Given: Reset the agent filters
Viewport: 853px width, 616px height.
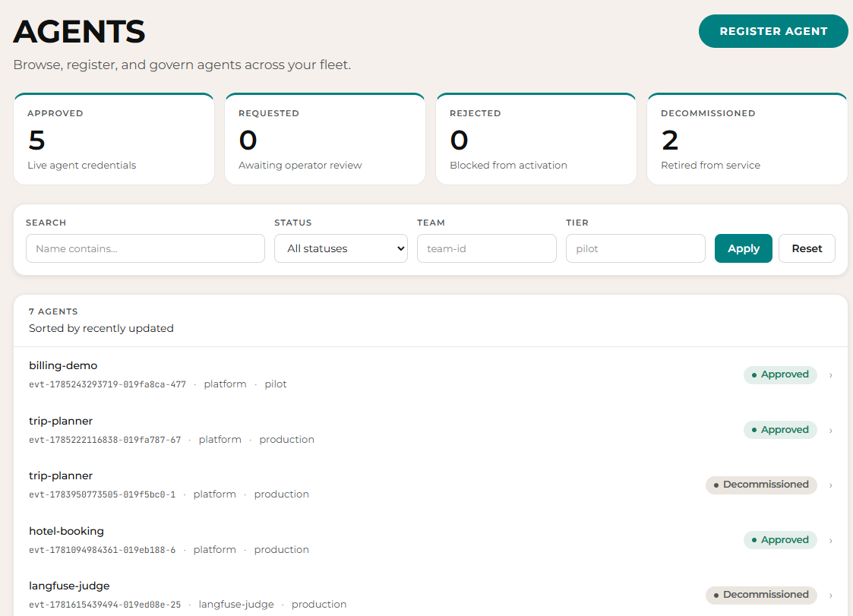Looking at the screenshot, I should coord(807,248).
